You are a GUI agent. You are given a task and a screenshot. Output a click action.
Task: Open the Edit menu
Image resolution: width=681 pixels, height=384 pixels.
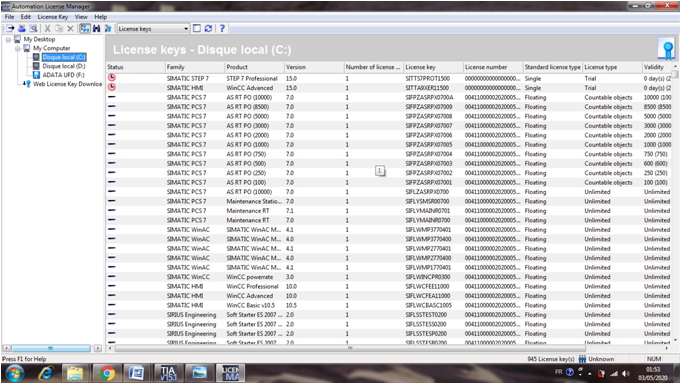[26, 17]
